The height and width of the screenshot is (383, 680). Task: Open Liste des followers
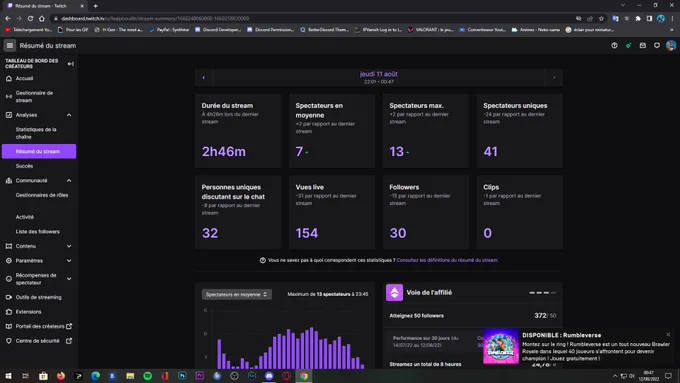[39, 232]
